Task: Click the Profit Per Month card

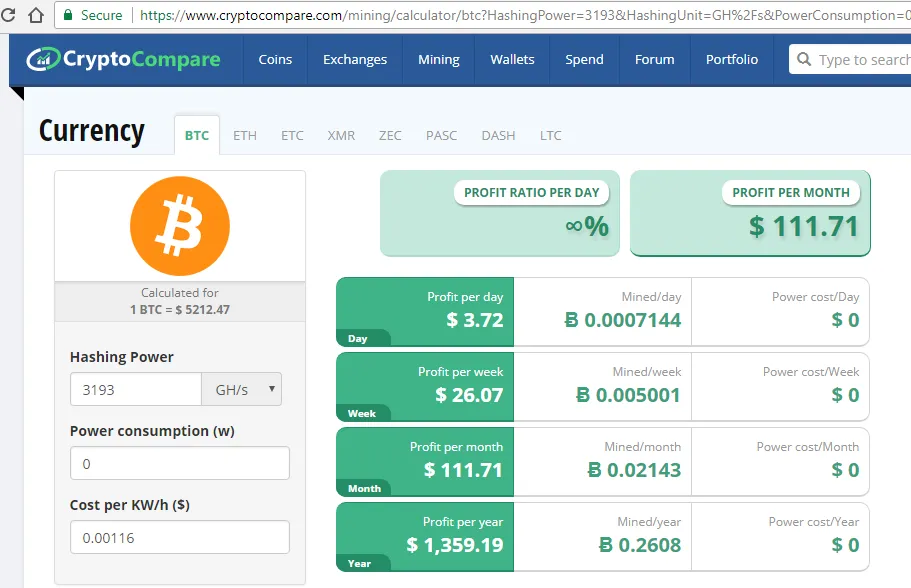Action: [x=751, y=213]
